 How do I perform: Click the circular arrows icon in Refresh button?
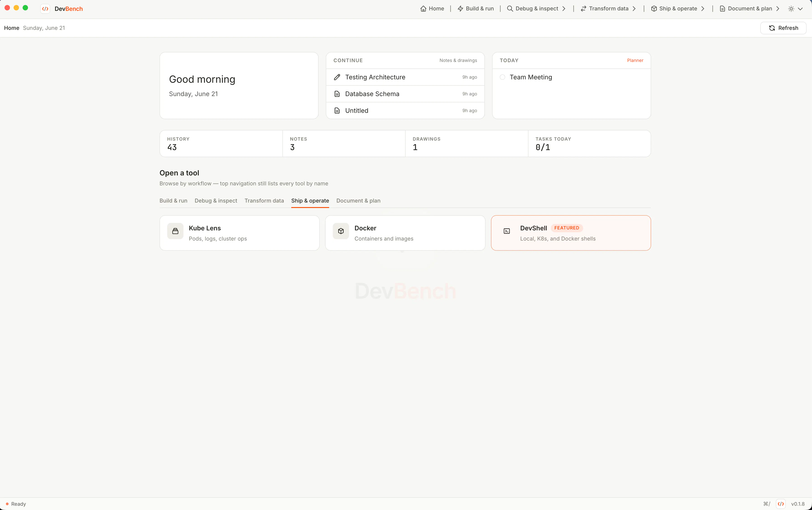point(772,28)
